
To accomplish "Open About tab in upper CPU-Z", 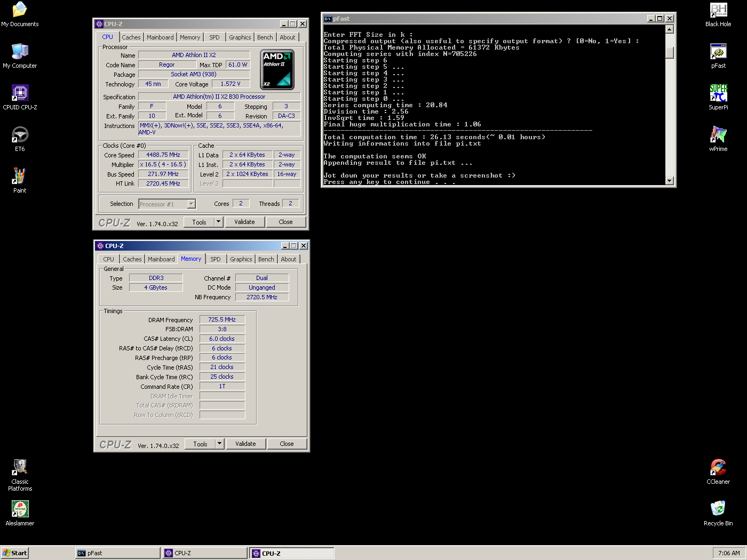I will [x=288, y=37].
